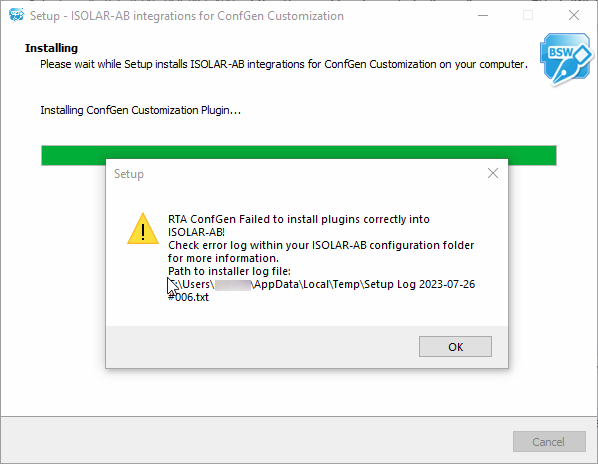Close the inner Setup warning dialog

493,173
